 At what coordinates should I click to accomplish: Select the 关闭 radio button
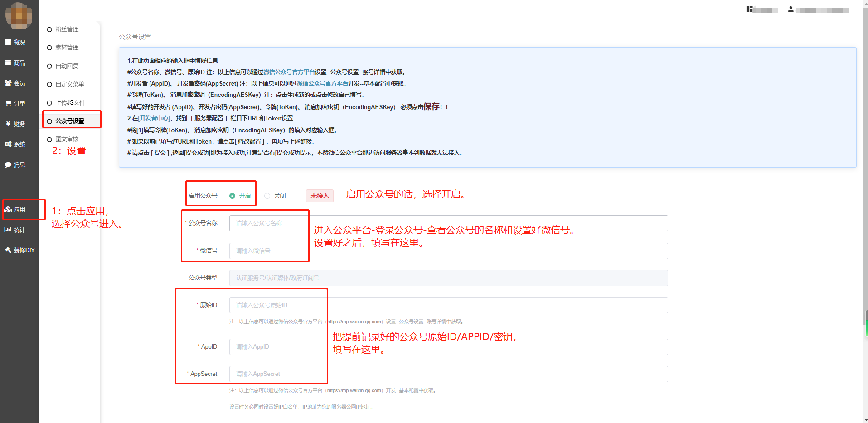point(267,196)
